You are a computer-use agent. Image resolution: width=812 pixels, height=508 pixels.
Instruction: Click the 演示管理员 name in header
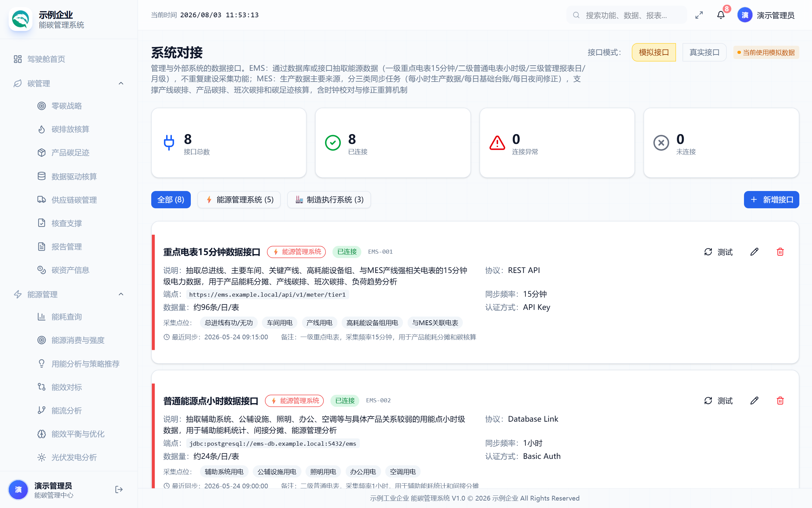pos(775,15)
